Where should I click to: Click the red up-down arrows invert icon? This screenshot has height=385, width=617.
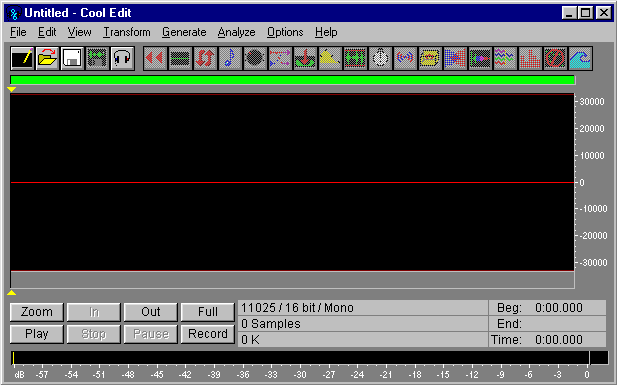205,59
